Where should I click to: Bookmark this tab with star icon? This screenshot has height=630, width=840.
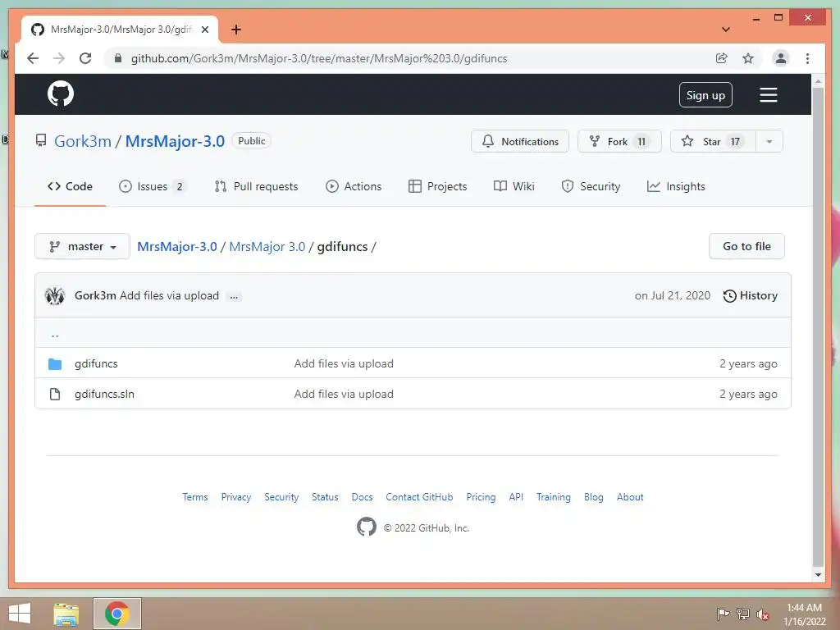tap(748, 58)
